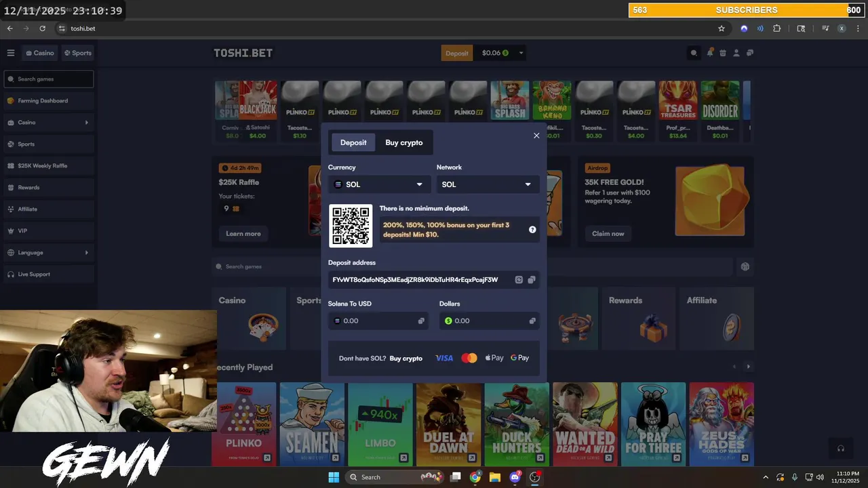Click the Claim now airdrop button
The image size is (868, 488).
tap(608, 234)
